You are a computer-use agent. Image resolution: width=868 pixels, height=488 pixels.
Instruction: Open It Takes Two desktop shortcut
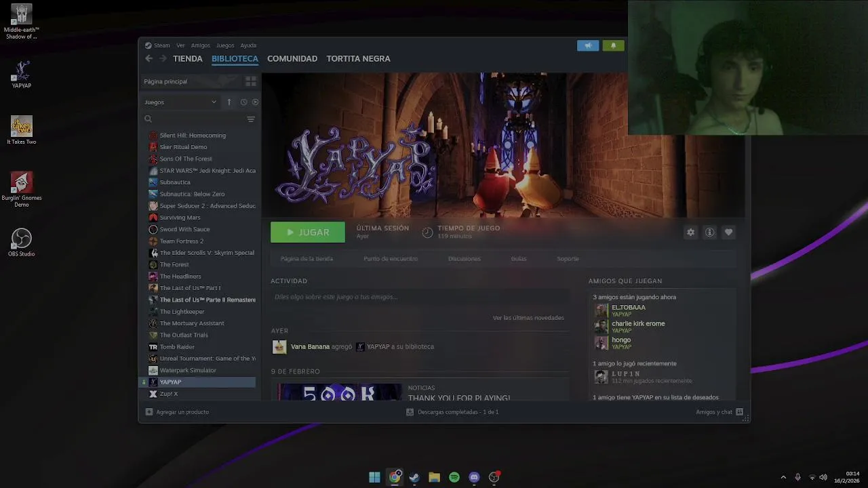(x=22, y=130)
